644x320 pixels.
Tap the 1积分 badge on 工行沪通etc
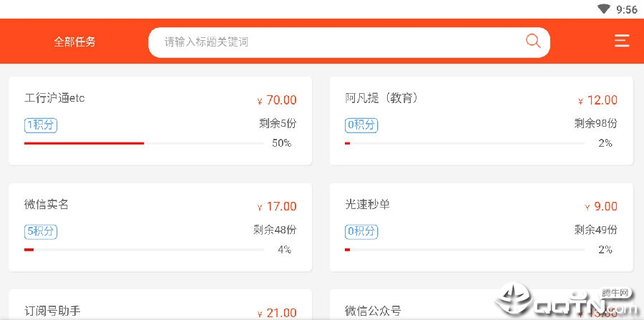[x=41, y=125]
